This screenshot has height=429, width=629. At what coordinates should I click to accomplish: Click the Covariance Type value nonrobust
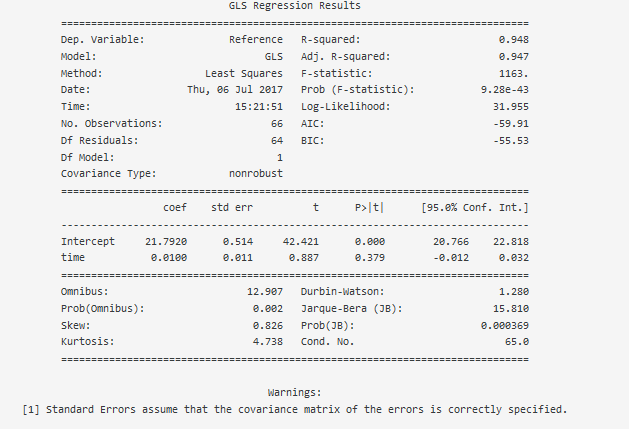click(256, 174)
